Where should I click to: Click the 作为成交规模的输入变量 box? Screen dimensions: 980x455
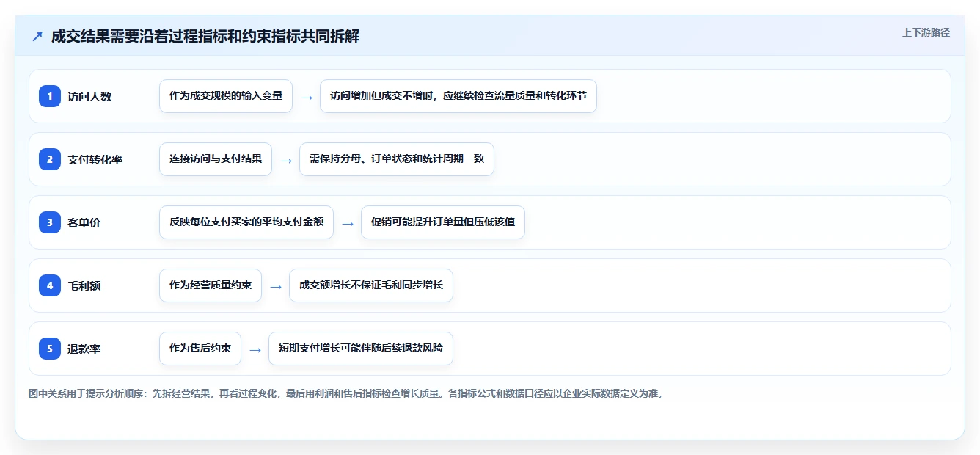(226, 96)
